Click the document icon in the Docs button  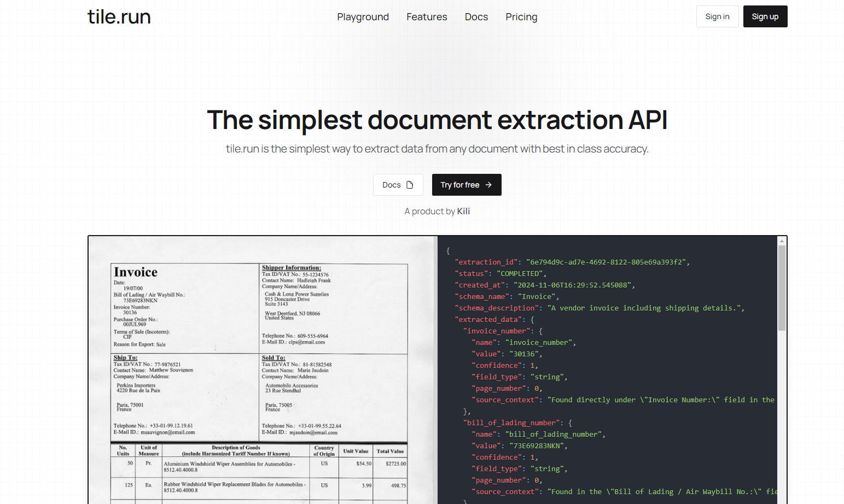[410, 185]
